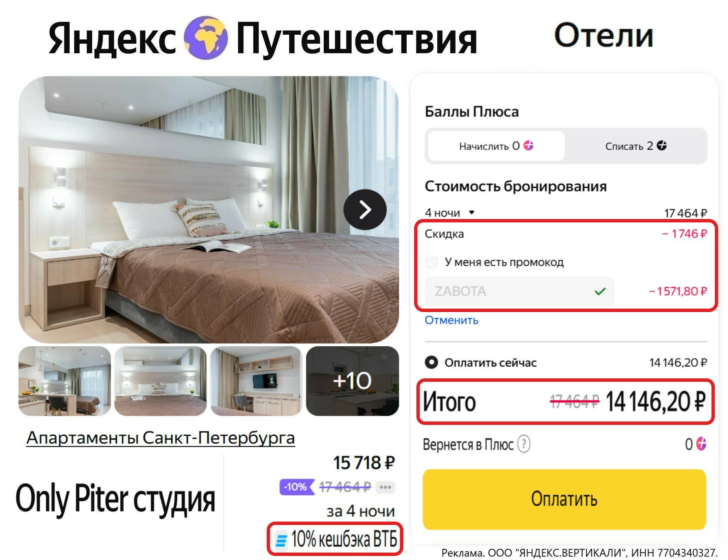
Task: Click the globe icon in Яндекс Путешествия logo
Action: point(205,37)
